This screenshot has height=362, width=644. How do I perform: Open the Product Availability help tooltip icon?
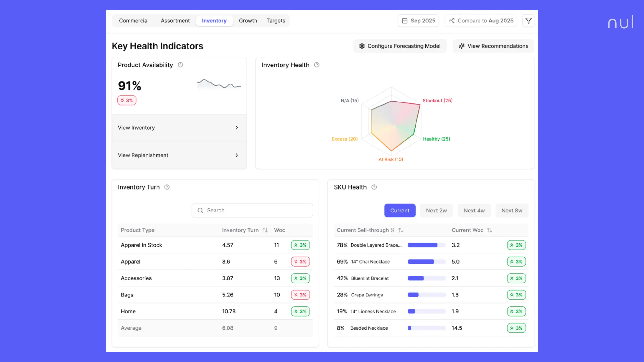coord(180,65)
